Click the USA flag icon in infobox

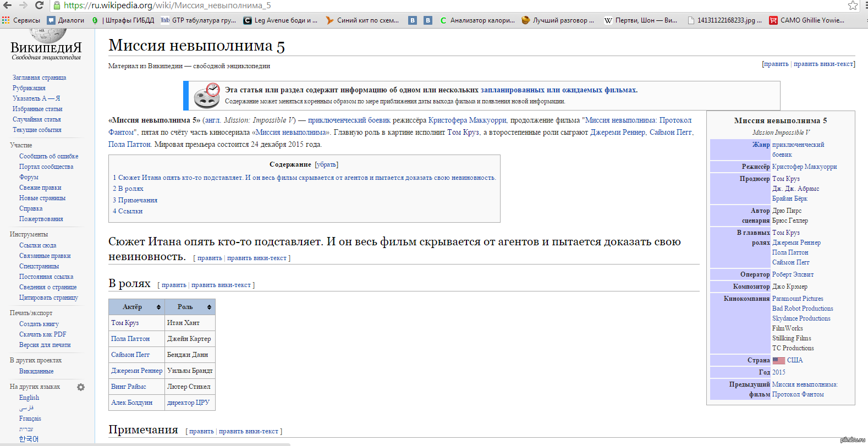(778, 361)
